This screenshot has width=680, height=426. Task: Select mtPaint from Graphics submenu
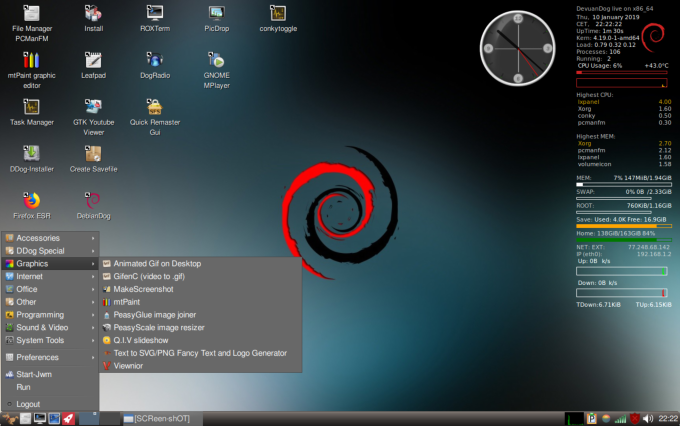click(201, 302)
